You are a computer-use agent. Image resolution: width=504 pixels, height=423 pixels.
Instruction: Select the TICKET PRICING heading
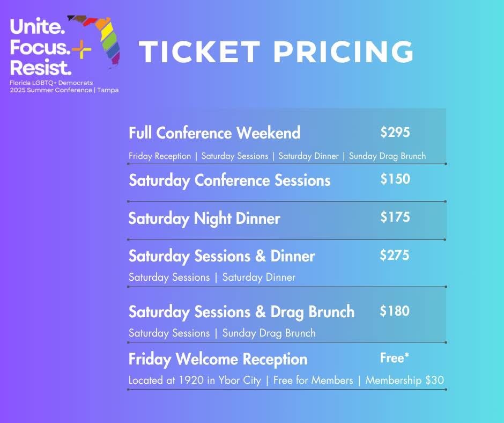(277, 52)
